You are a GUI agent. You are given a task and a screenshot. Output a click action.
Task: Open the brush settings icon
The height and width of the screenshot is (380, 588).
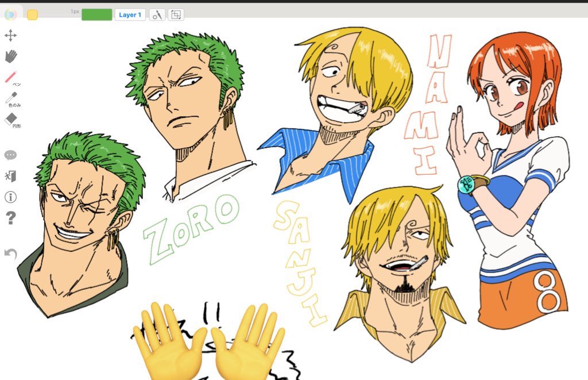point(157,14)
